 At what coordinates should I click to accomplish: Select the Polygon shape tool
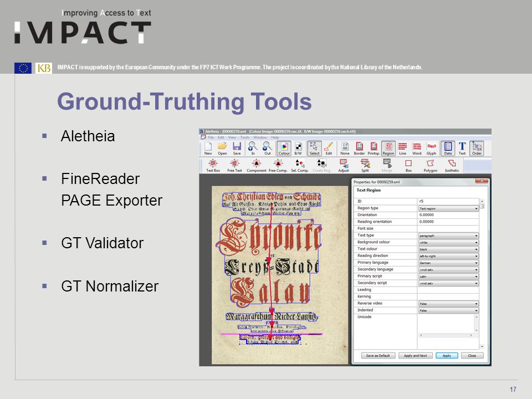[430, 166]
